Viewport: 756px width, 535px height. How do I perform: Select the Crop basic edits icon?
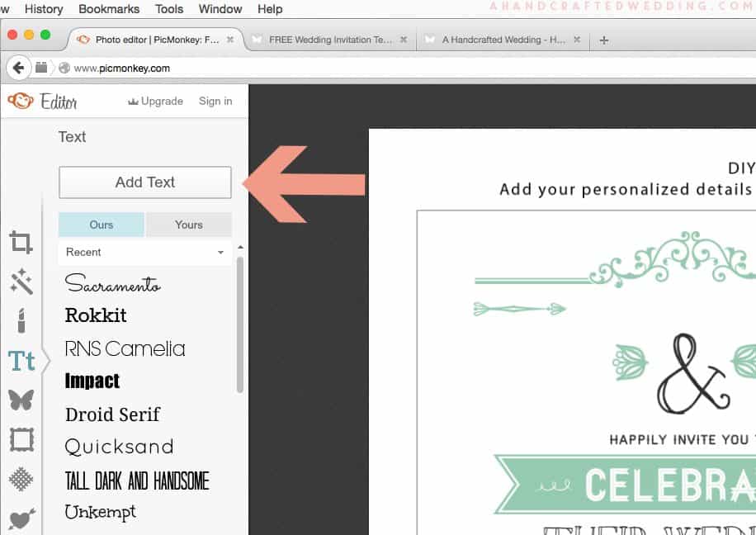[x=21, y=242]
